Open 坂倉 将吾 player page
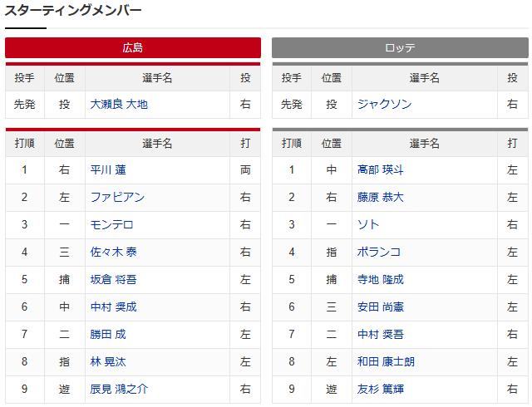The image size is (532, 407). coord(113,279)
